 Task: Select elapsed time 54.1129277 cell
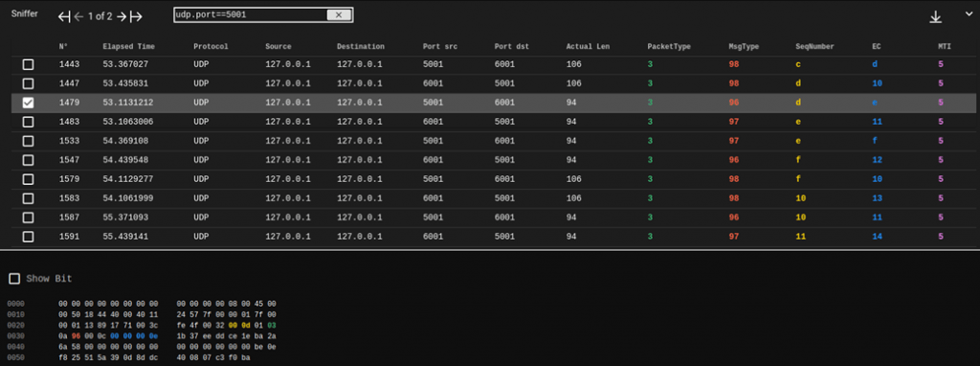click(x=128, y=179)
